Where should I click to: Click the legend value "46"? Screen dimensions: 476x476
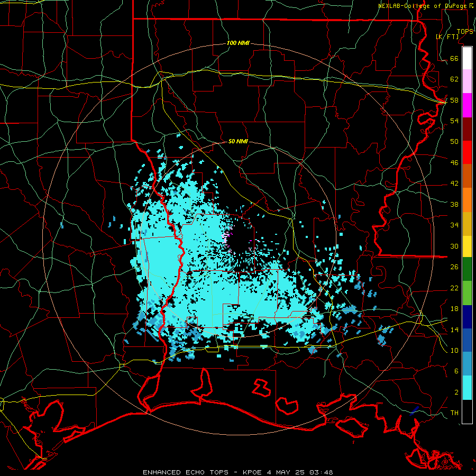(454, 162)
